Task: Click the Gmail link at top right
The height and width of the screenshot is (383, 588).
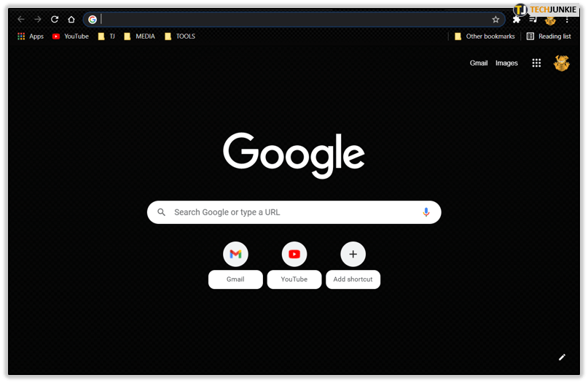Action: (x=479, y=63)
